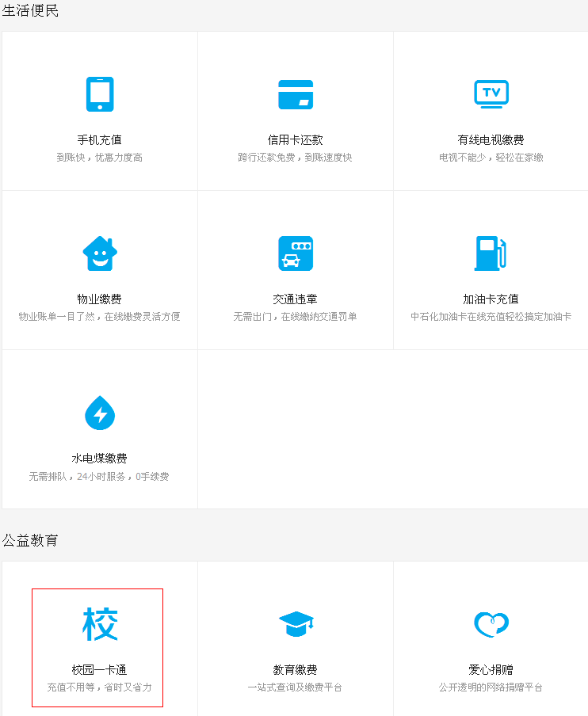Open the 手机充值 link

(x=100, y=140)
